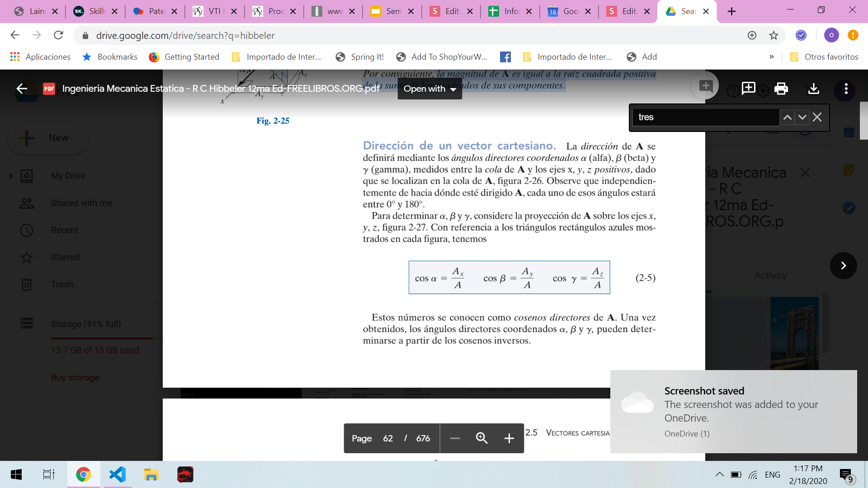Viewport: 868px width, 488px height.
Task: Add a comment with the plus-comment icon
Action: click(748, 89)
